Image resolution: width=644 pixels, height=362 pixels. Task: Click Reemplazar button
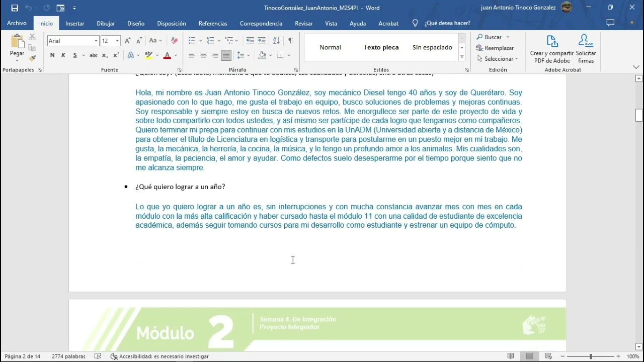click(x=495, y=48)
